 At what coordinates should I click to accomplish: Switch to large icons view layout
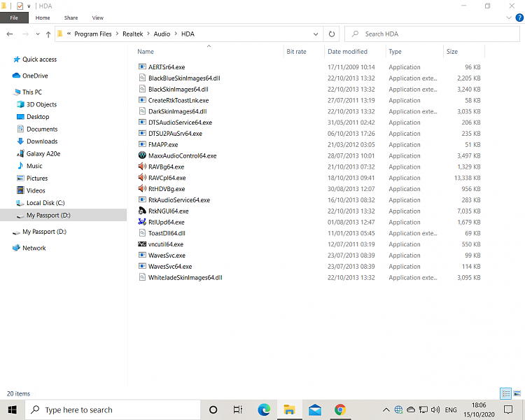[517, 393]
